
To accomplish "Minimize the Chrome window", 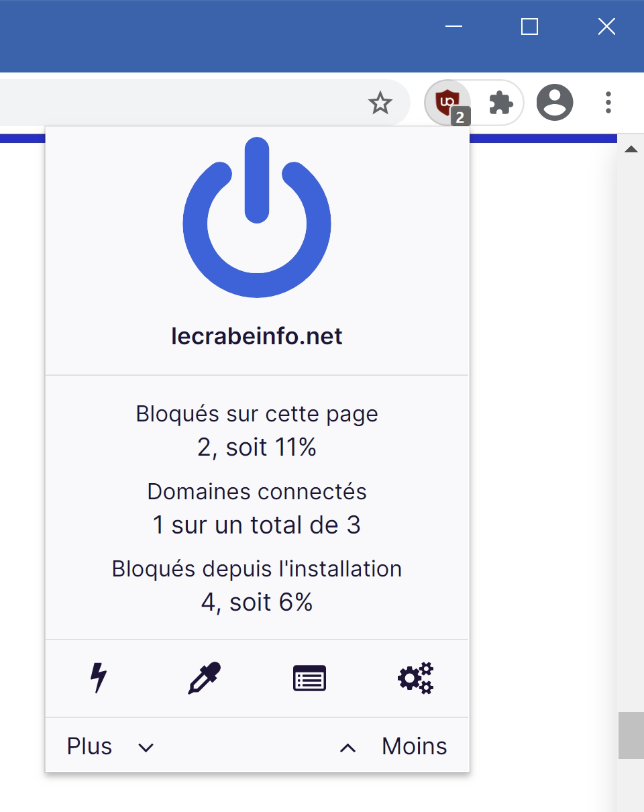I will coord(453,27).
